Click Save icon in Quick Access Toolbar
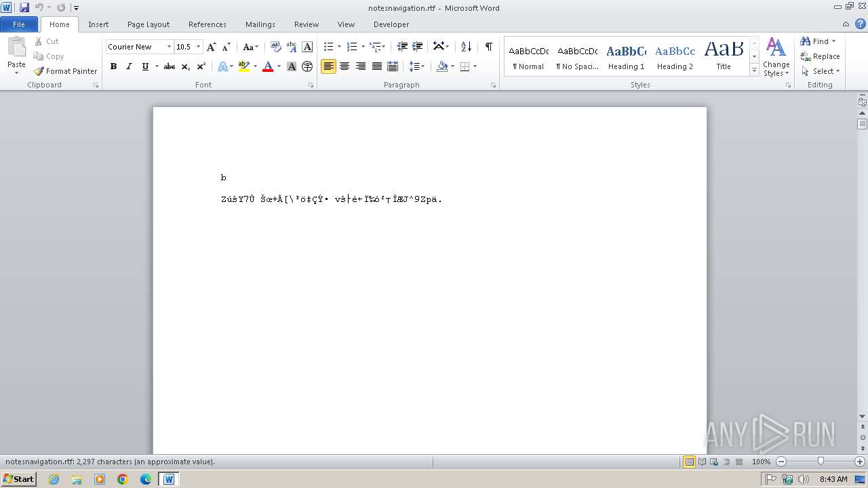 point(24,7)
